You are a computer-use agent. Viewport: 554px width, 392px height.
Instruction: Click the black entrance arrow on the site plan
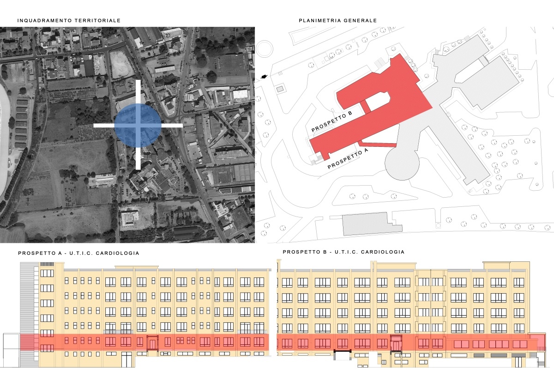tap(265, 77)
